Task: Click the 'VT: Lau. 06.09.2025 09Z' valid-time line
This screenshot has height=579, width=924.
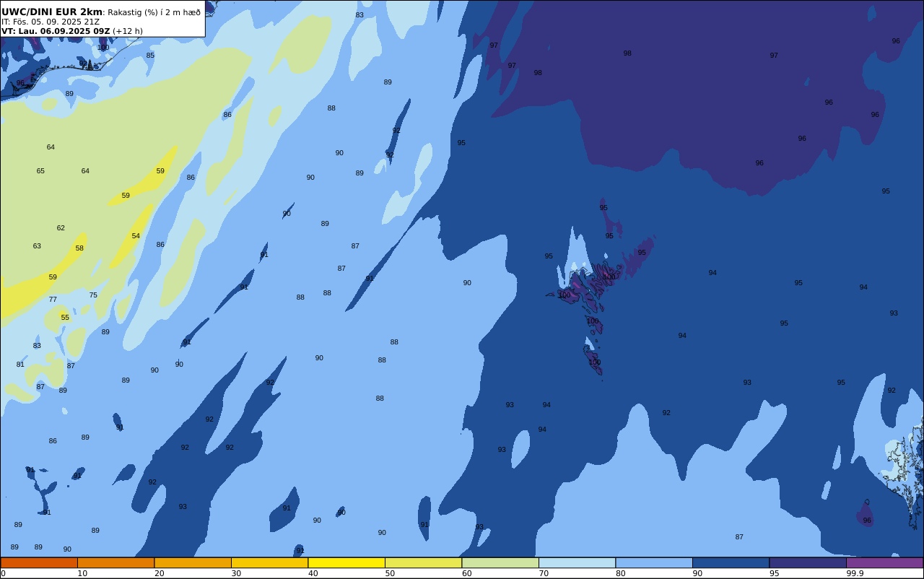Action: coord(56,31)
